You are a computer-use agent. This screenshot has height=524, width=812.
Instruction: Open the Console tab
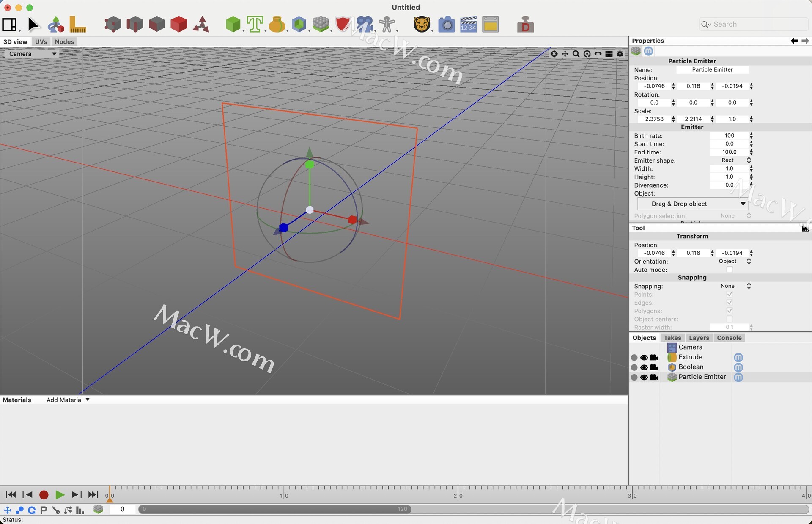pyautogui.click(x=729, y=338)
